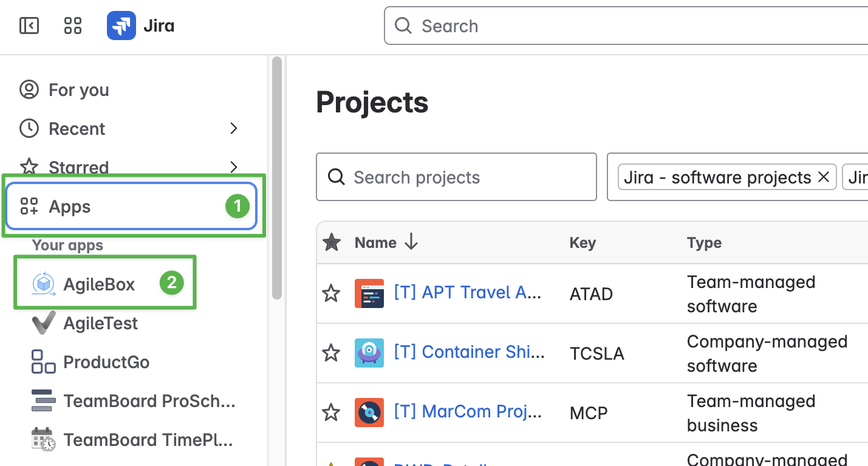Open the app switcher grid icon
The image size is (868, 466).
coord(73,26)
